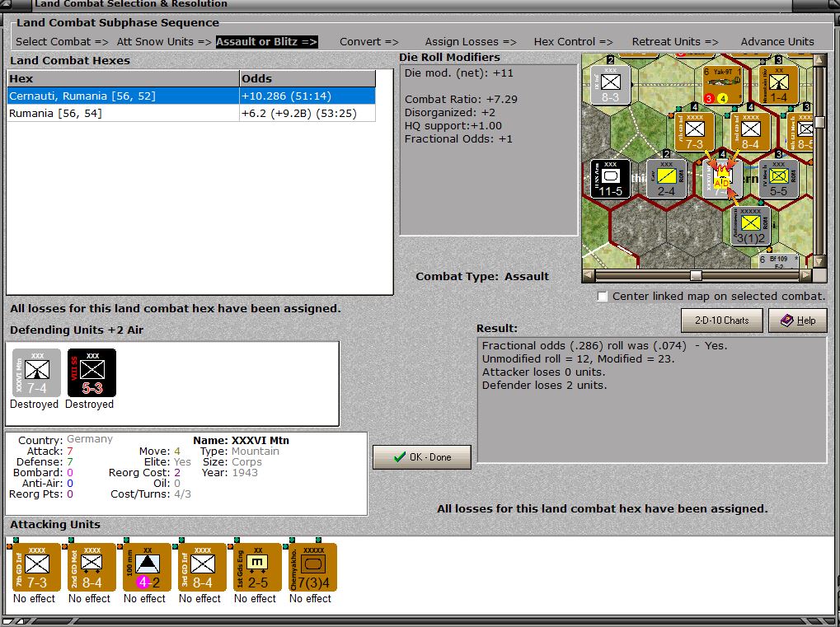Click the 'Name: XXXVI Mtn' unit detail
The width and height of the screenshot is (840, 627).
click(241, 440)
